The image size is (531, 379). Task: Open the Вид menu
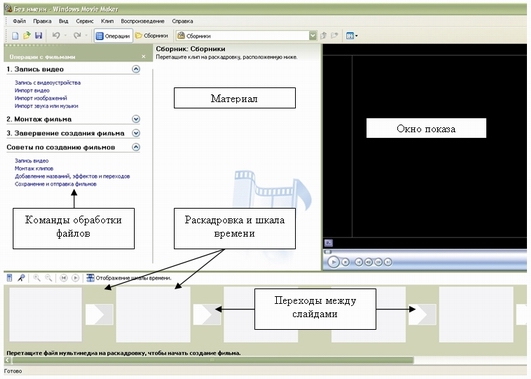(63, 21)
